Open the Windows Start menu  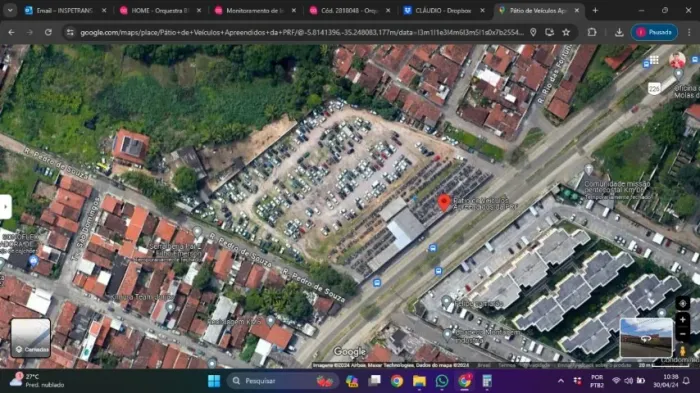[x=214, y=381]
